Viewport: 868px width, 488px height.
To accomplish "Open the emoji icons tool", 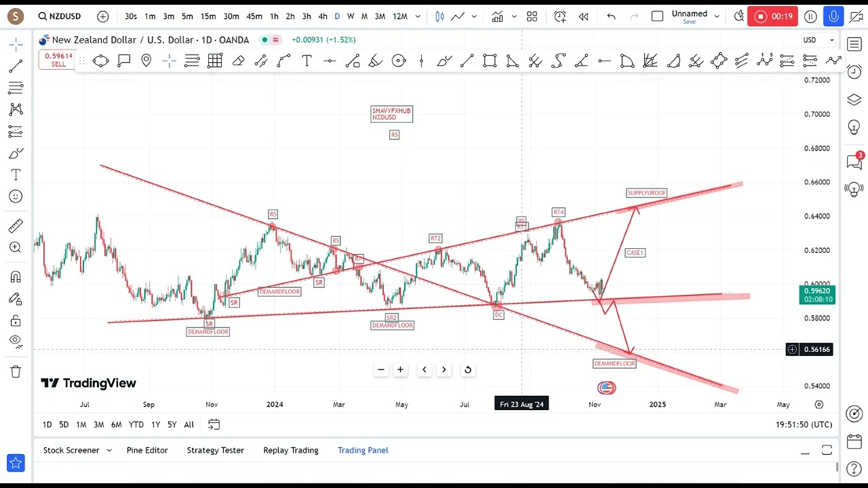I will click(x=16, y=197).
